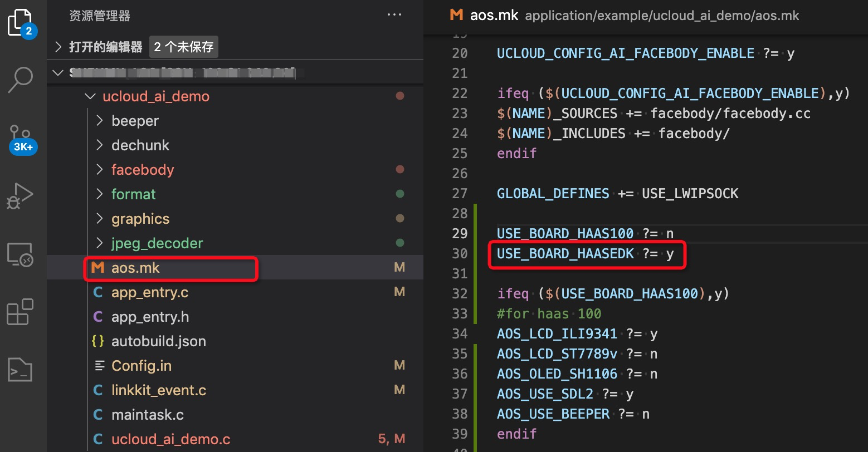The height and width of the screenshot is (452, 868).
Task: Click AOS_LCD_ILI9341 on line 34
Action: coord(557,334)
